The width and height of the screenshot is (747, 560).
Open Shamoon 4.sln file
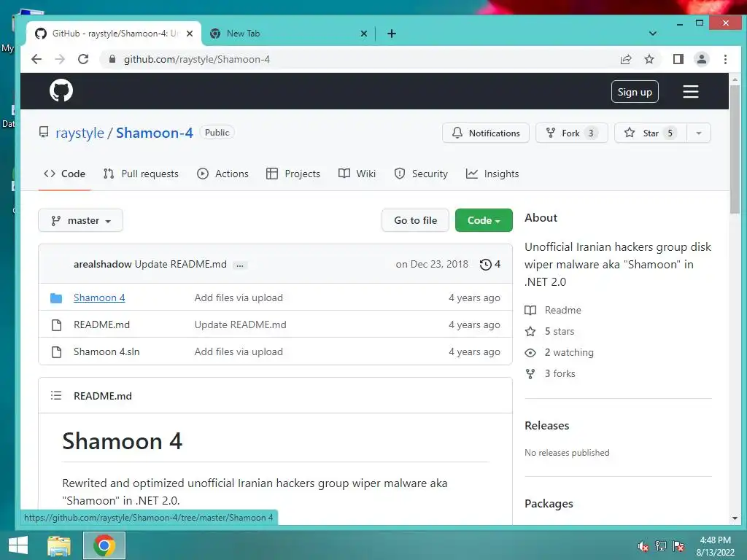(x=107, y=352)
